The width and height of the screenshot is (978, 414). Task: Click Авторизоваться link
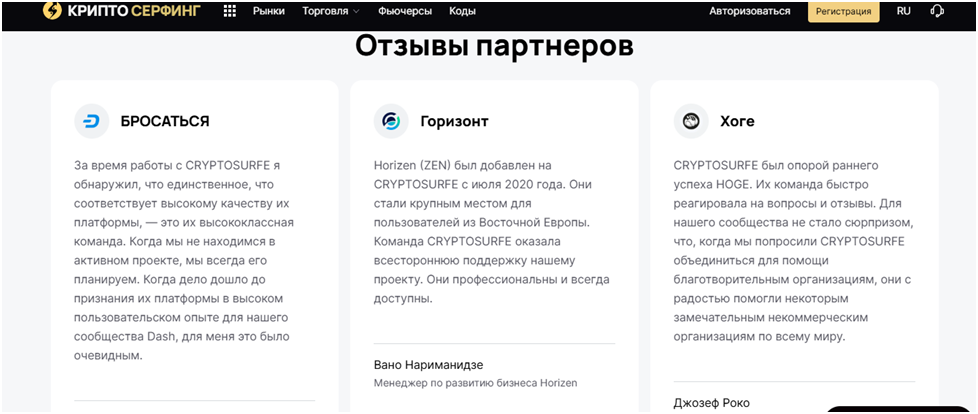point(749,11)
